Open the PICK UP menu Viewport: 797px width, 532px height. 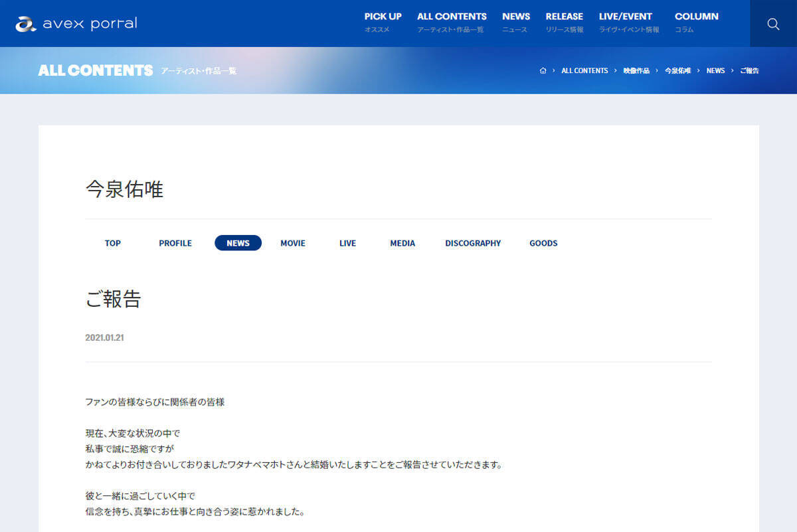coord(383,22)
